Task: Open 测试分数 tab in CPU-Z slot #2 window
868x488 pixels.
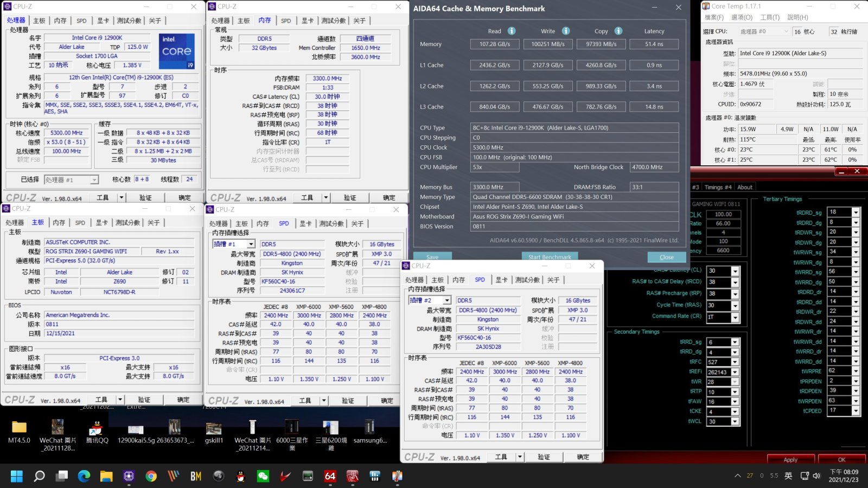Action: tap(527, 280)
